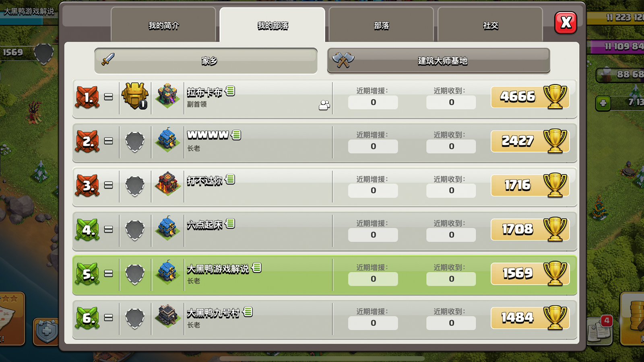Select the highlighted 大黑鸭游戏解说 member row
Image resolution: width=644 pixels, height=362 pixels.
click(324, 275)
